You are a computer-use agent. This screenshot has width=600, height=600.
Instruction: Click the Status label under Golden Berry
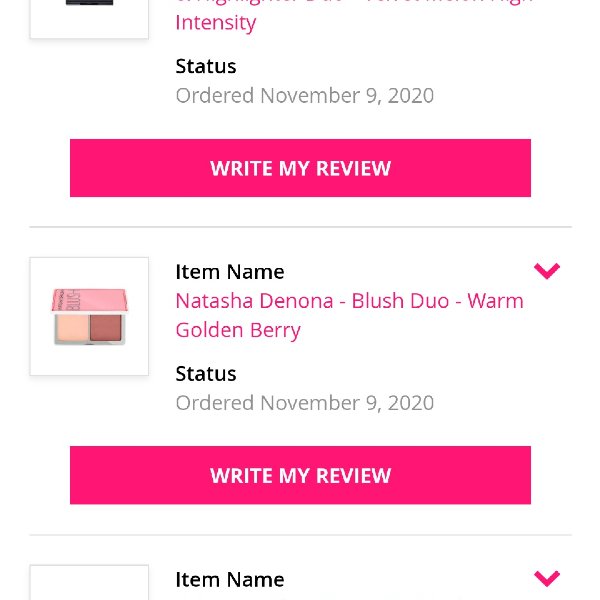(x=206, y=374)
